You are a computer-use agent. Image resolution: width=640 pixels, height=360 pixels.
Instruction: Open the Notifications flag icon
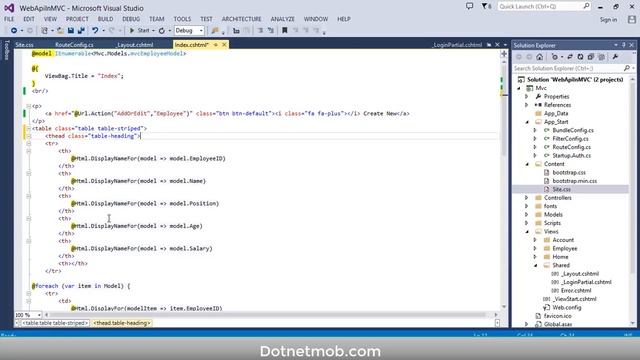486,7
